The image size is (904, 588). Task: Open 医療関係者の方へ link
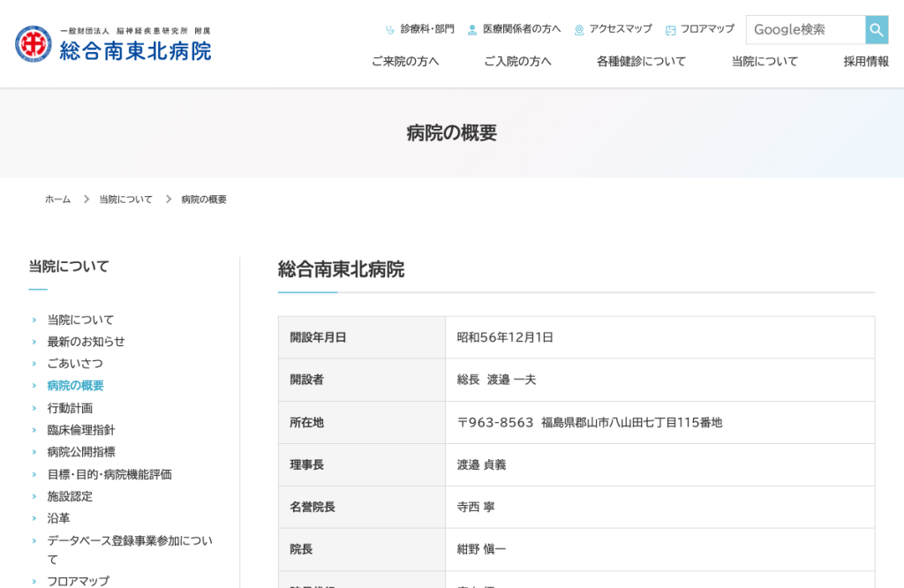[522, 29]
